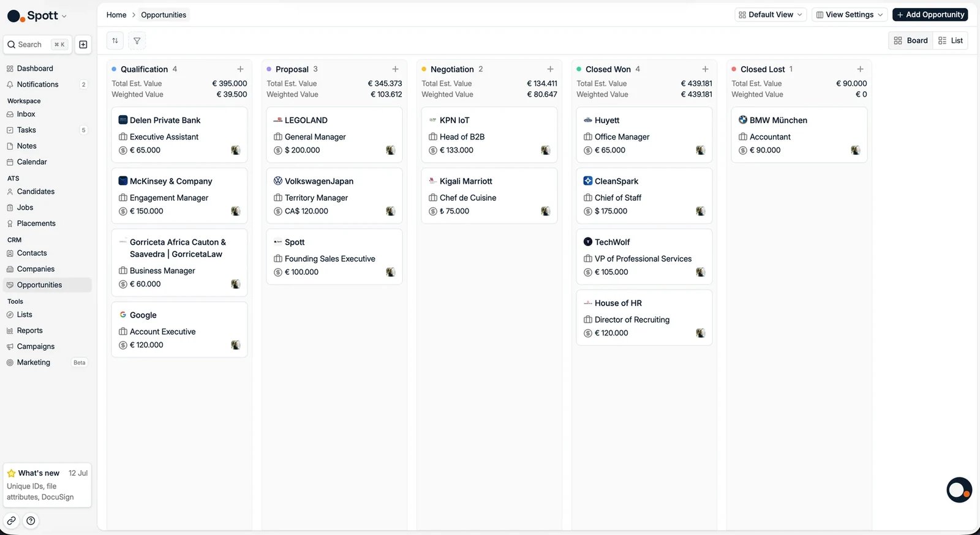Open the filter icon button

pos(137,40)
